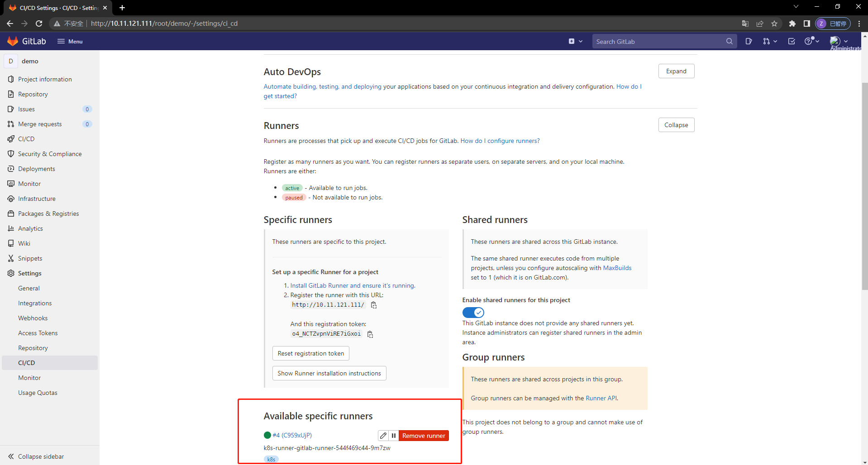The image size is (868, 465).
Task: Open MaxBuilds link
Action: coord(617,268)
